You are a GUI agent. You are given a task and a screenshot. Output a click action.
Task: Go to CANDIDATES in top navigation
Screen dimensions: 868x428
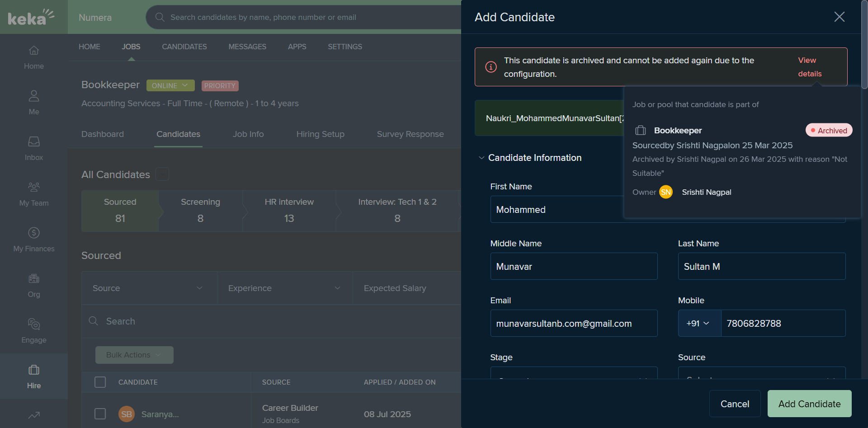pos(184,47)
